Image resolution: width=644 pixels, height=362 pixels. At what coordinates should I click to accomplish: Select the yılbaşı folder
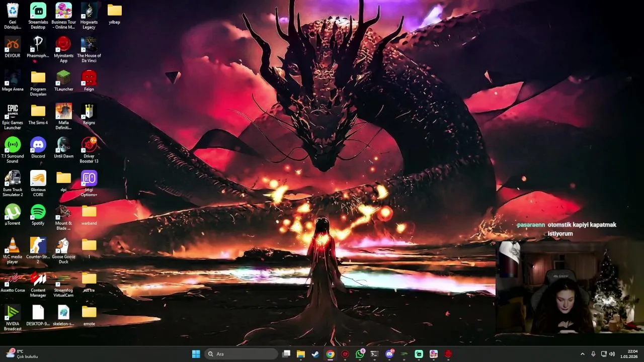[115, 14]
